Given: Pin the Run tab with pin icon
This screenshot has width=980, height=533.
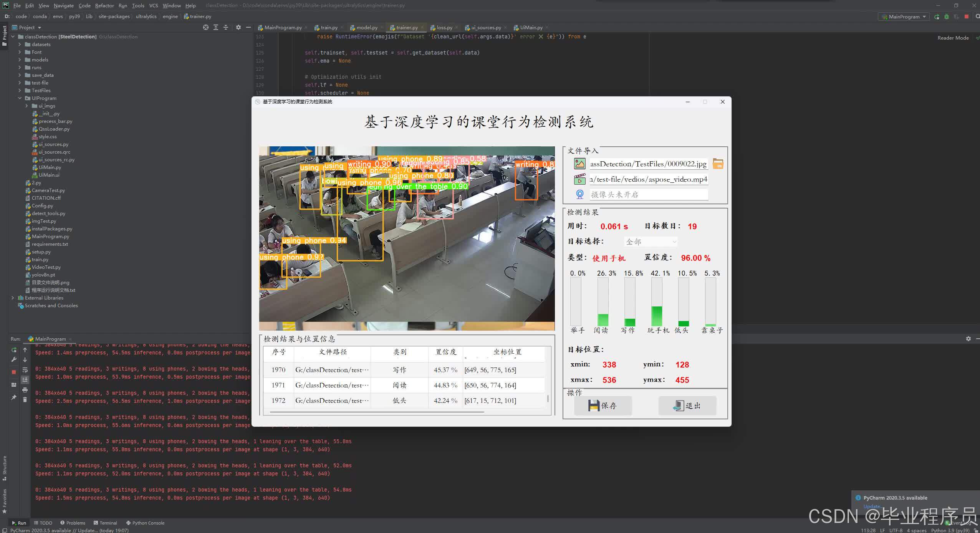Looking at the screenshot, I should 14,397.
